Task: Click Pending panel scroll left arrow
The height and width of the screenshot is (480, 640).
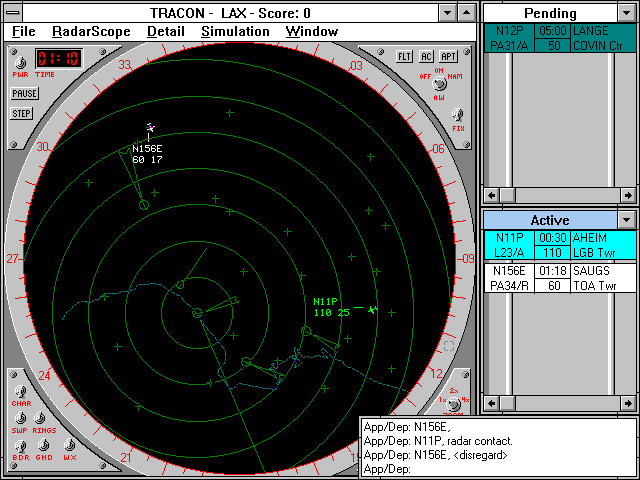Action: (x=491, y=196)
